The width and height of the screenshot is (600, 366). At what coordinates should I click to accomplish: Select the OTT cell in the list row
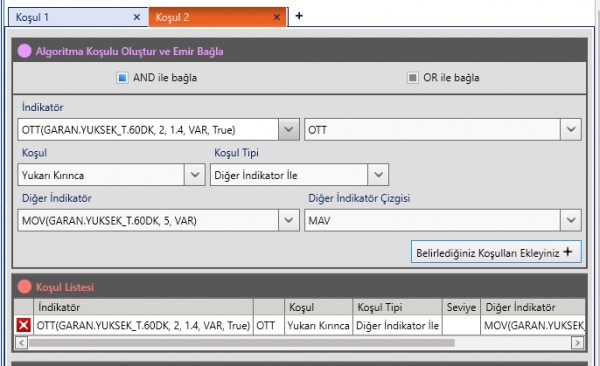pos(269,325)
